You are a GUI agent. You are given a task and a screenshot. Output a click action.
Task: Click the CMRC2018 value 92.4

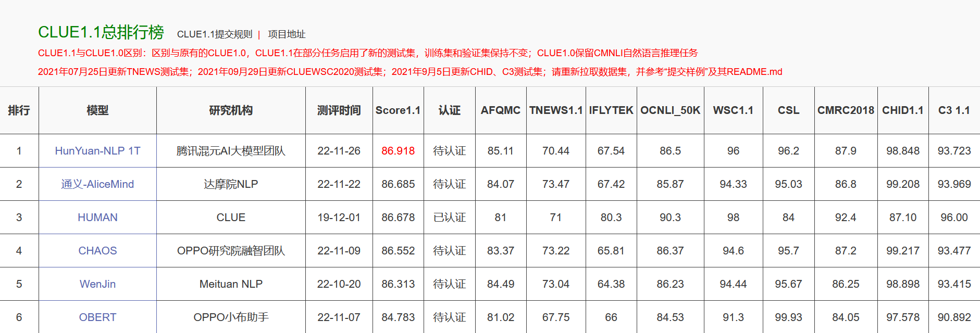click(846, 217)
